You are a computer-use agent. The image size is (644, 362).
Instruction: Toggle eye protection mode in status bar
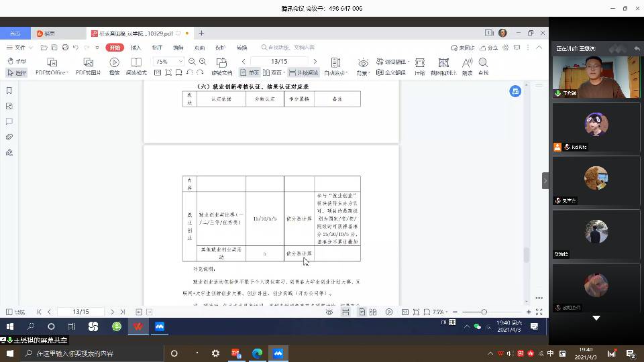coord(329,312)
